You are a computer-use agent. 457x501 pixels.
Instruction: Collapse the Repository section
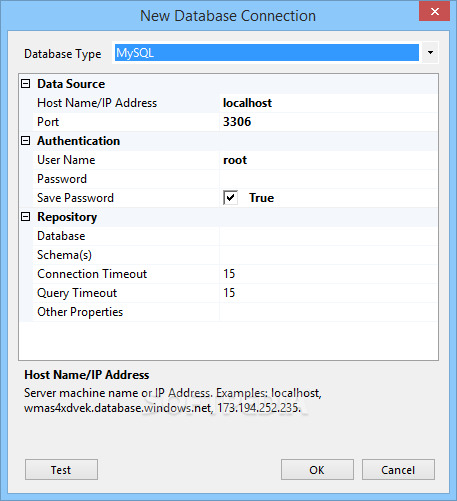tap(26, 217)
